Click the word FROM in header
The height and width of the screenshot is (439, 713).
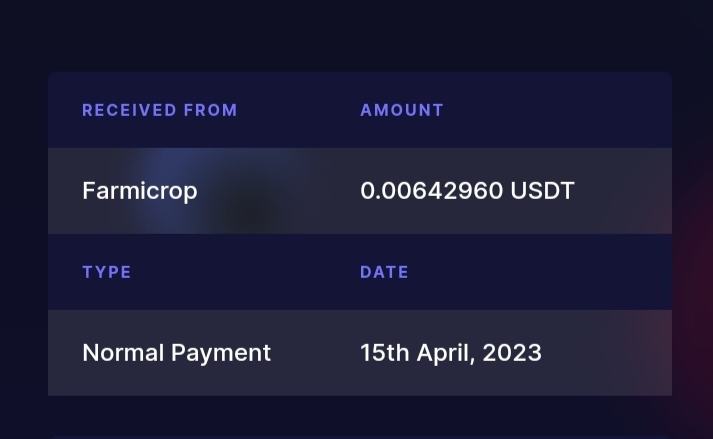click(x=211, y=110)
